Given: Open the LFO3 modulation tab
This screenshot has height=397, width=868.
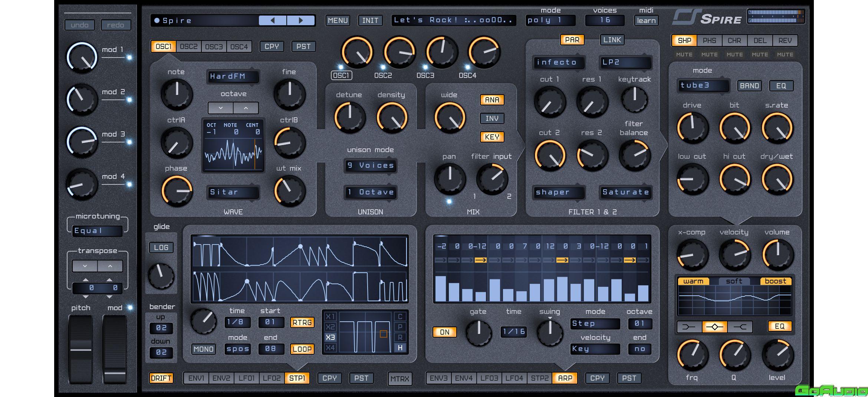Looking at the screenshot, I should [x=489, y=378].
